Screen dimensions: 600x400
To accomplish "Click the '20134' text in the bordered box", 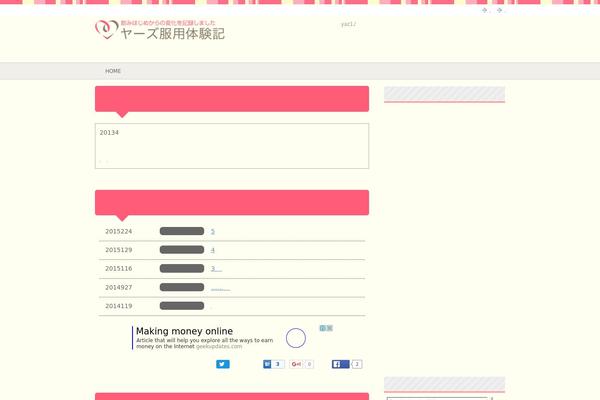I will (109, 133).
